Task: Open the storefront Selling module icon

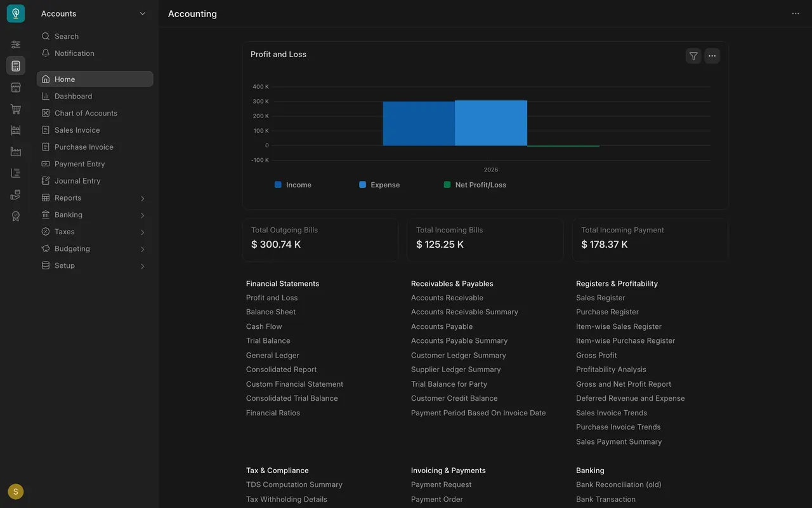Action: coord(16,88)
